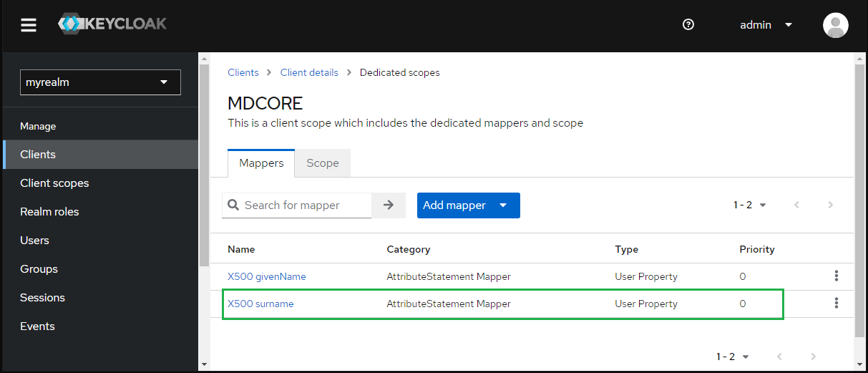The image size is (868, 373).
Task: Click the Keycloak logo
Action: coord(112,24)
